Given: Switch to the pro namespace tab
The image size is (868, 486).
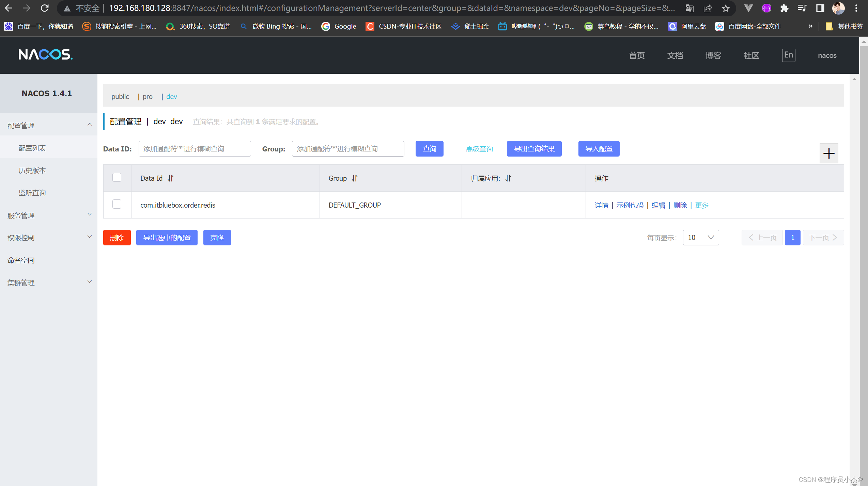Looking at the screenshot, I should pyautogui.click(x=148, y=97).
